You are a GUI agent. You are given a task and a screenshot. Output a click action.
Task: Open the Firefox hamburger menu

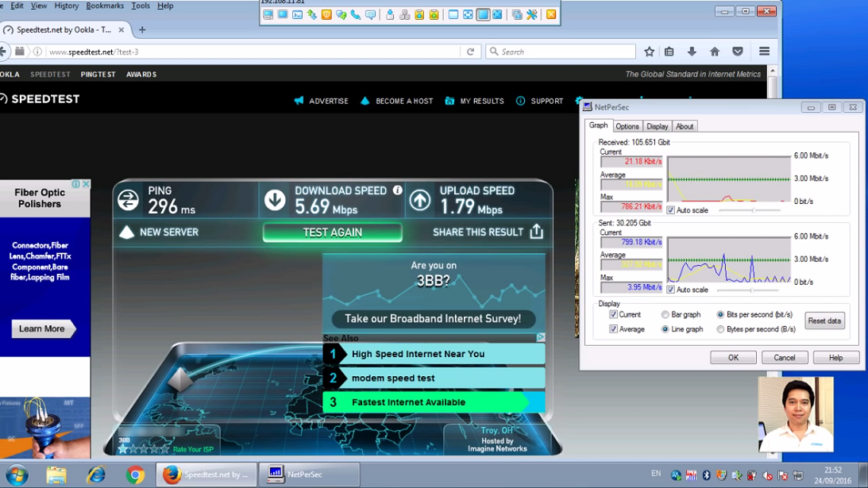(764, 52)
